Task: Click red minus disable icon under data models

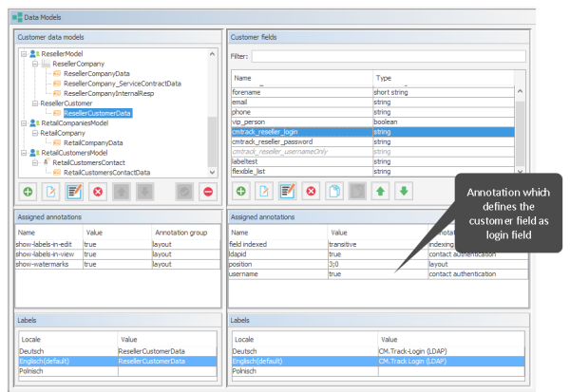Action: click(x=207, y=192)
